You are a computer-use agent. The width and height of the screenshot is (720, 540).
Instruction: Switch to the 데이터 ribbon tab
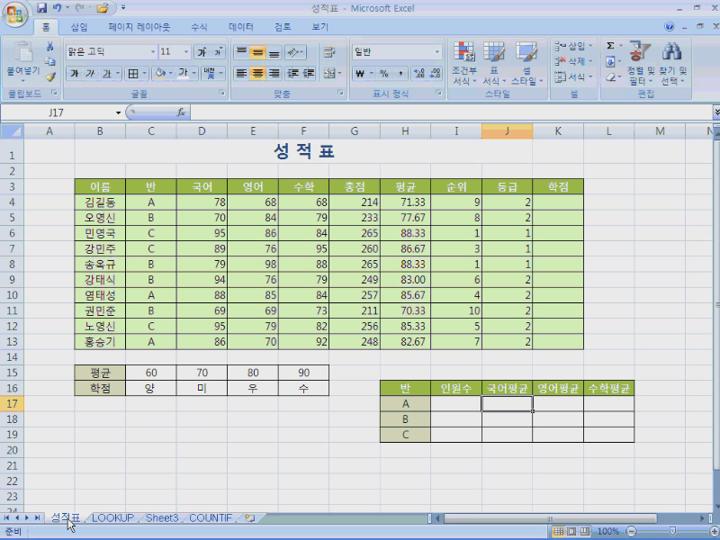(x=241, y=27)
